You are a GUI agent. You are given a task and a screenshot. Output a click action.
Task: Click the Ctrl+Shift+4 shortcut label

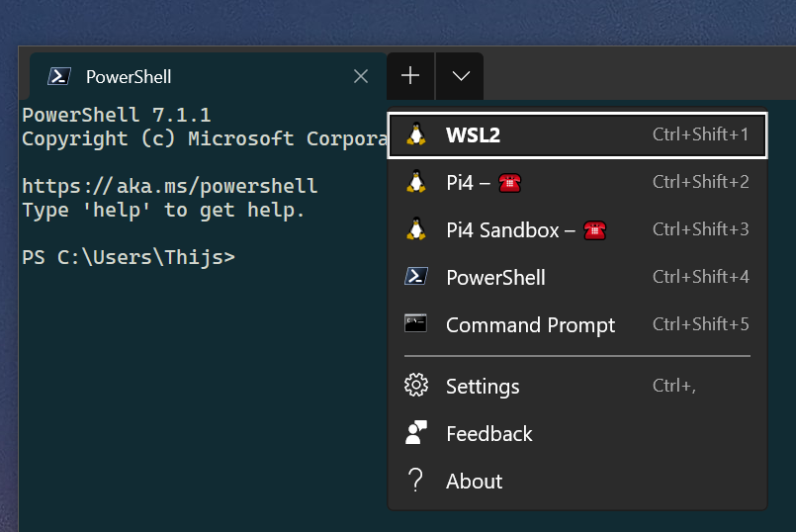[x=700, y=277]
